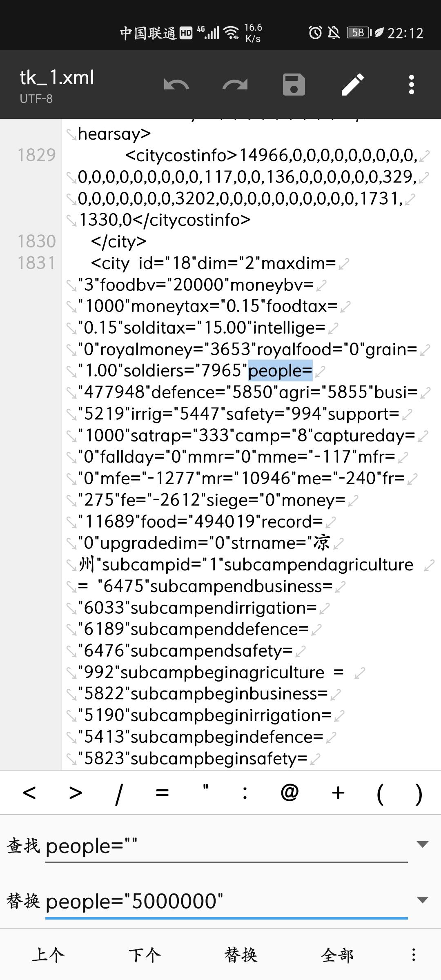Expand the 查找 search history dropdown

click(x=422, y=844)
